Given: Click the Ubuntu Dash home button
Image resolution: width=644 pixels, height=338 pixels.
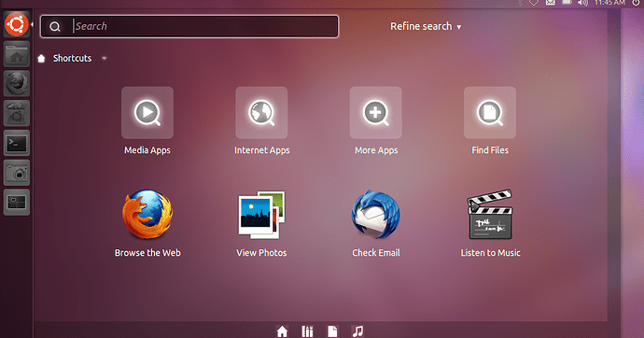Looking at the screenshot, I should click(x=17, y=24).
